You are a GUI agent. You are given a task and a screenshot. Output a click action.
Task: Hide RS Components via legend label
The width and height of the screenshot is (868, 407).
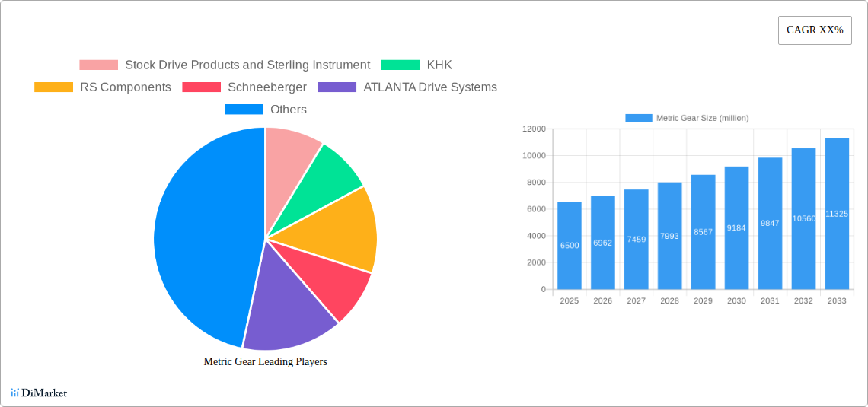coord(125,87)
